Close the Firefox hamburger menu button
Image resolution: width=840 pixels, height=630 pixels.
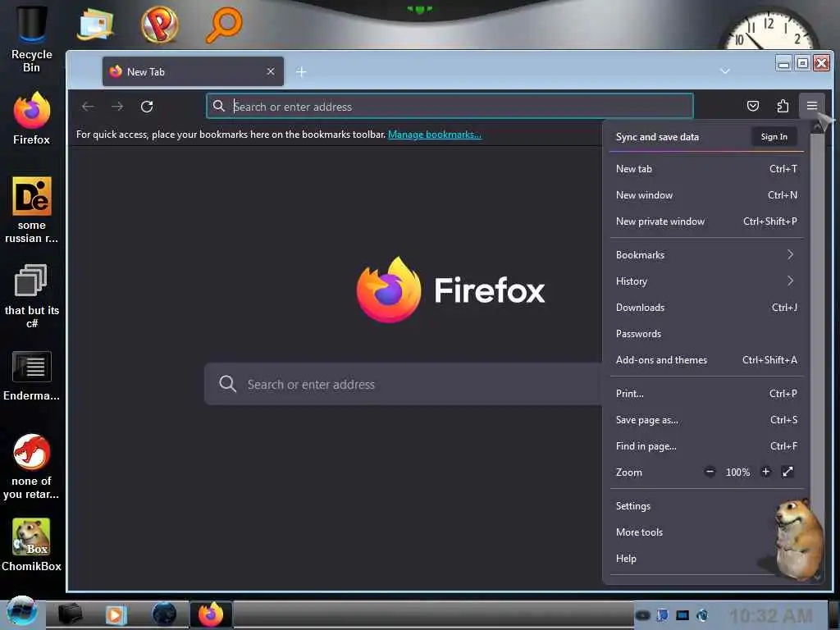click(812, 106)
